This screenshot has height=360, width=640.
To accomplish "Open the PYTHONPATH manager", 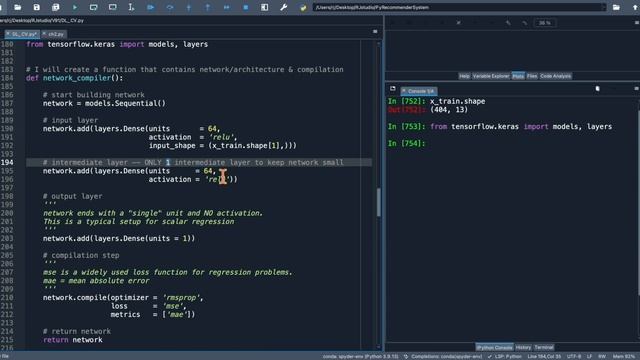I will coord(303,7).
